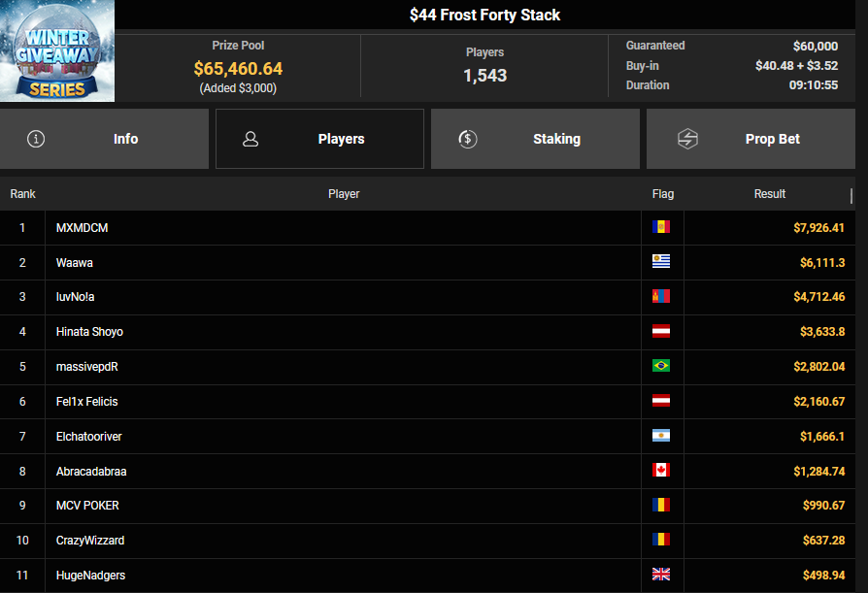Click the Uruguay flag next to Waawa

click(x=661, y=262)
